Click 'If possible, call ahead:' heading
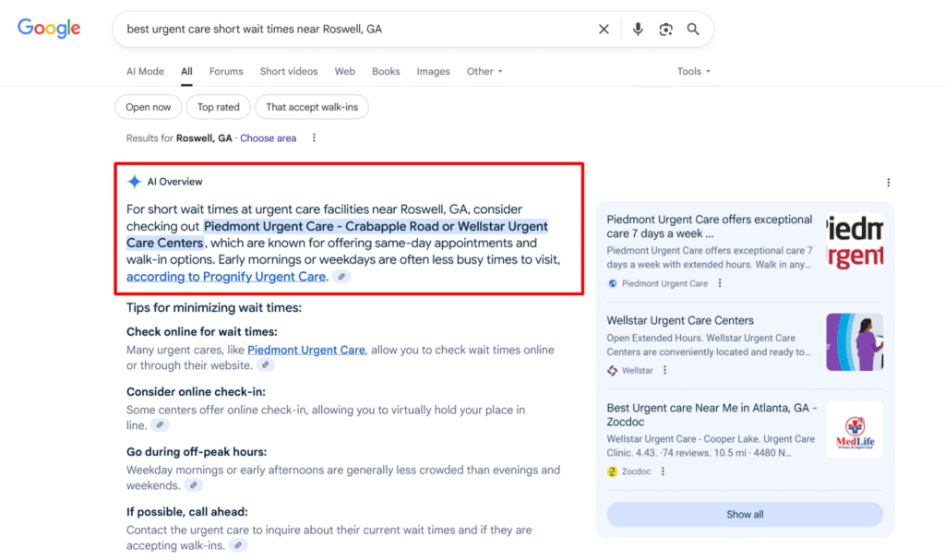945x560 pixels. pyautogui.click(x=186, y=512)
